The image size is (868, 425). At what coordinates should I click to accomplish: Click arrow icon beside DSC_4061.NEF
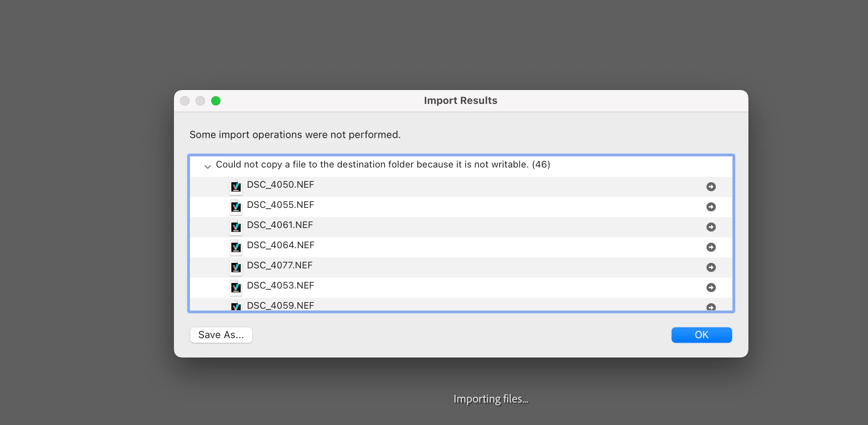coord(711,227)
